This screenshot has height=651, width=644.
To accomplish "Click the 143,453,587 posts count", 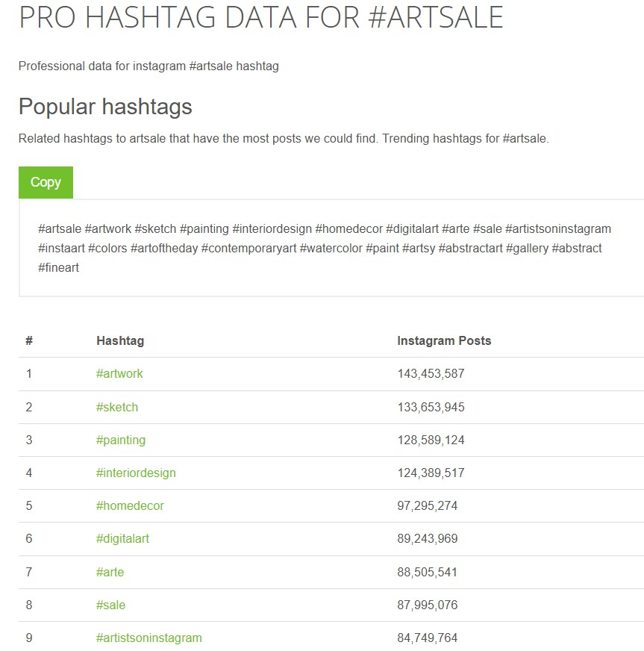I will [431, 374].
